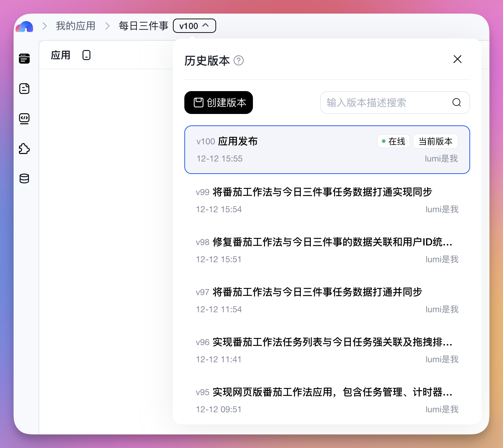Click 每日三件事 breadcrumb item

pos(143,26)
